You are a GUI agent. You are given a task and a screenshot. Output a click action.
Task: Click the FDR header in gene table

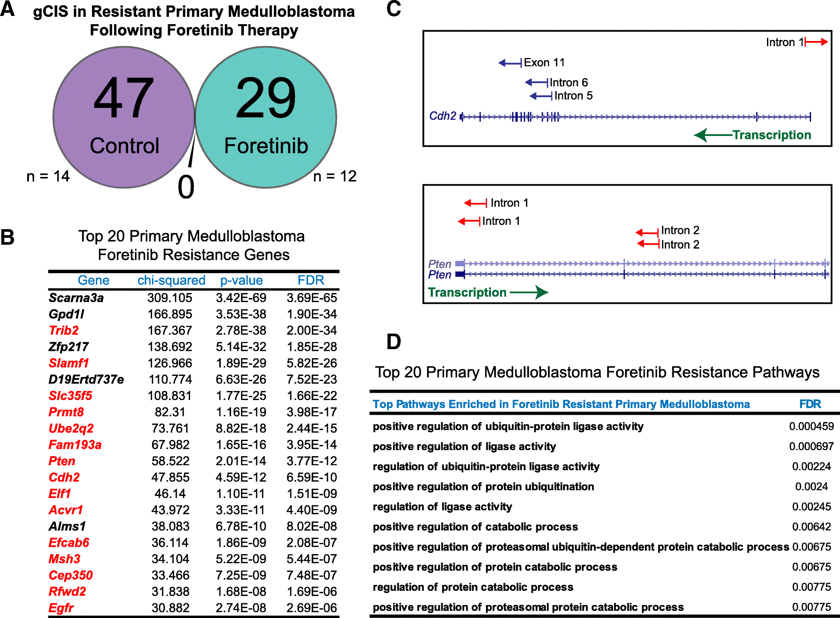pyautogui.click(x=311, y=280)
